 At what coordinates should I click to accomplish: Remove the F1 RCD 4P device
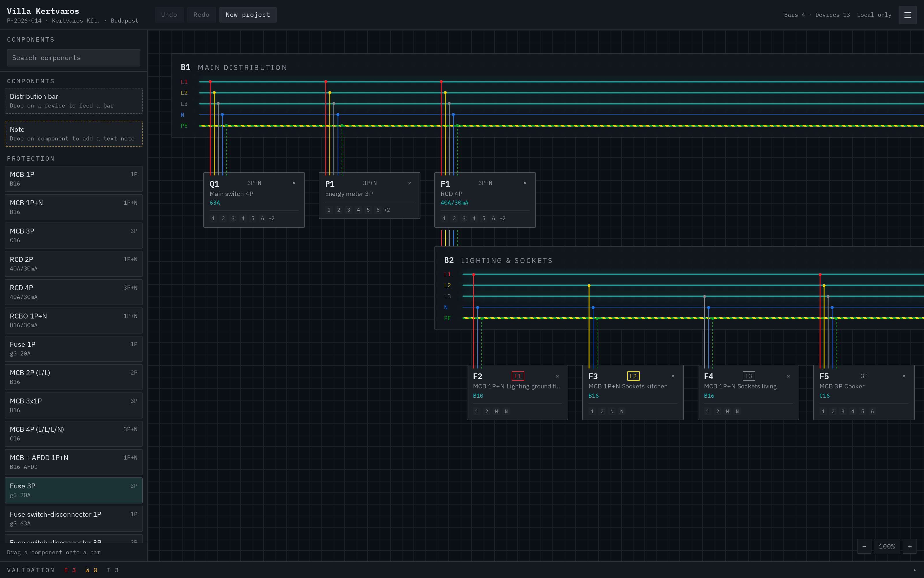click(x=525, y=183)
